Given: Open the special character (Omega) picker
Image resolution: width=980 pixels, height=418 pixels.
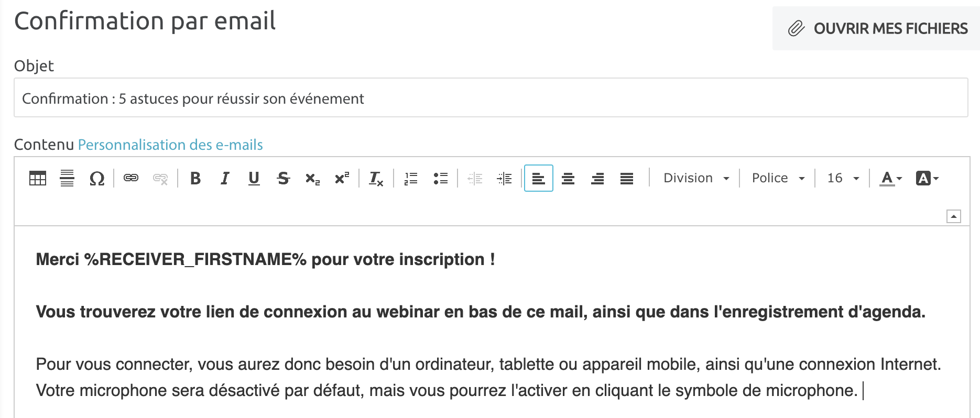Looking at the screenshot, I should (96, 179).
